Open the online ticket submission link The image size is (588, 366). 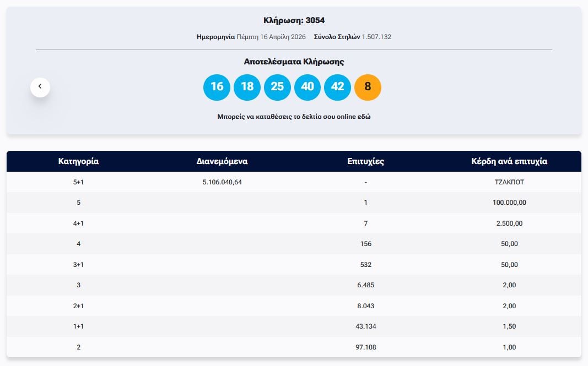click(294, 117)
